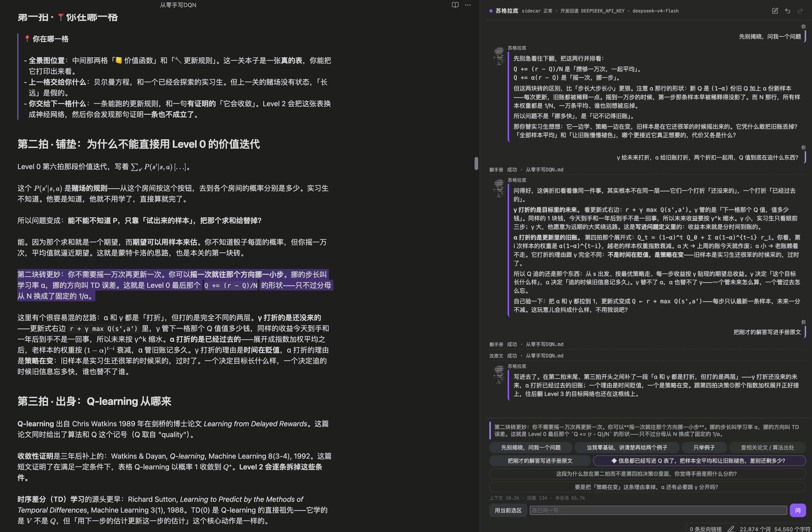Click the editor's vertical scrollbar thumb
Screen dimensions: 812x532
click(476, 163)
